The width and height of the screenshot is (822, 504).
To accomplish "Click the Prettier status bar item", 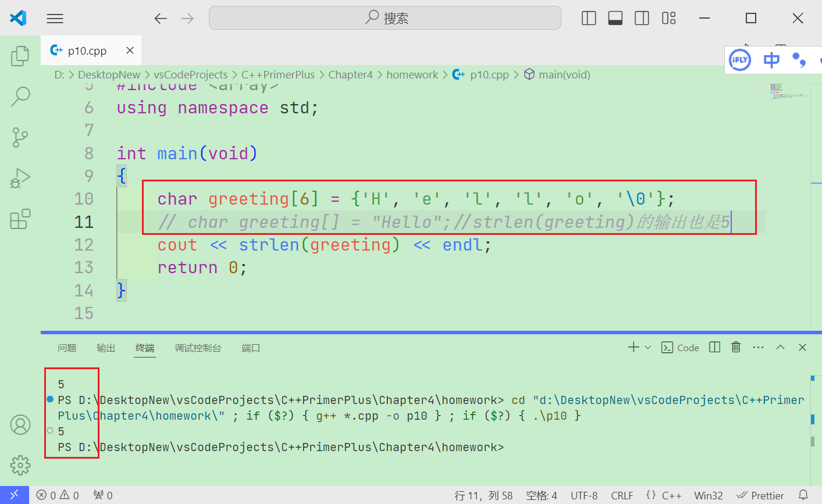I will [x=760, y=495].
